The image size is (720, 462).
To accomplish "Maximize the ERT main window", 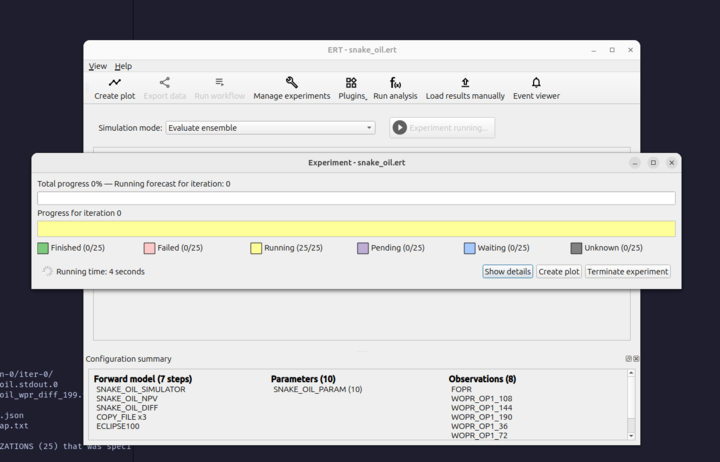I will [x=612, y=50].
